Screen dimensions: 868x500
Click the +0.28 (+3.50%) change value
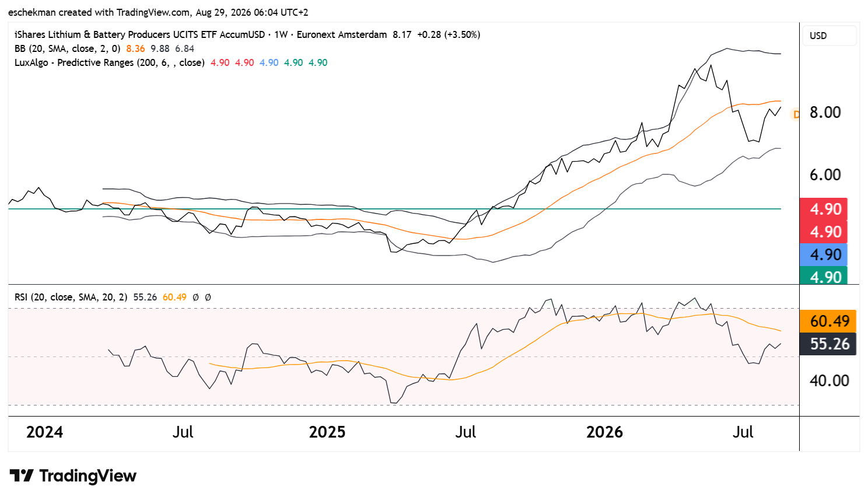click(449, 34)
